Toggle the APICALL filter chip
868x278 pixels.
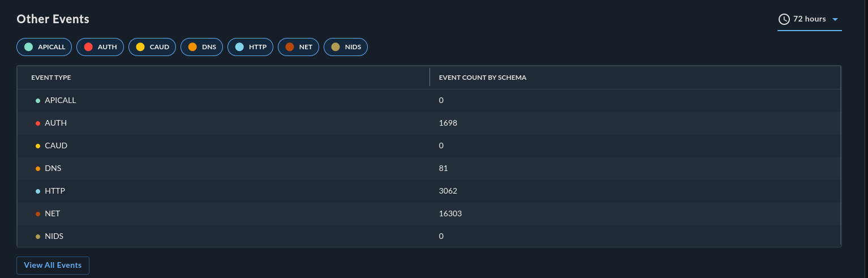tap(45, 47)
